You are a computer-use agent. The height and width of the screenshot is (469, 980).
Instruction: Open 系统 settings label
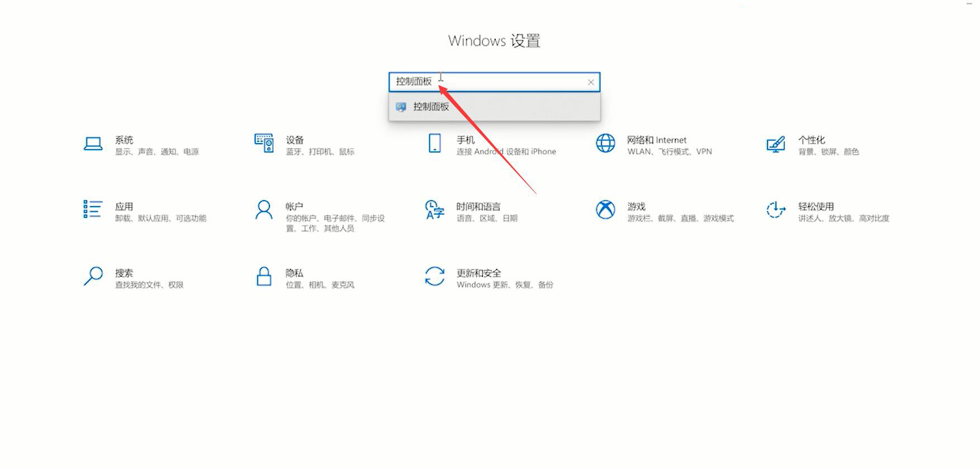pos(124,140)
